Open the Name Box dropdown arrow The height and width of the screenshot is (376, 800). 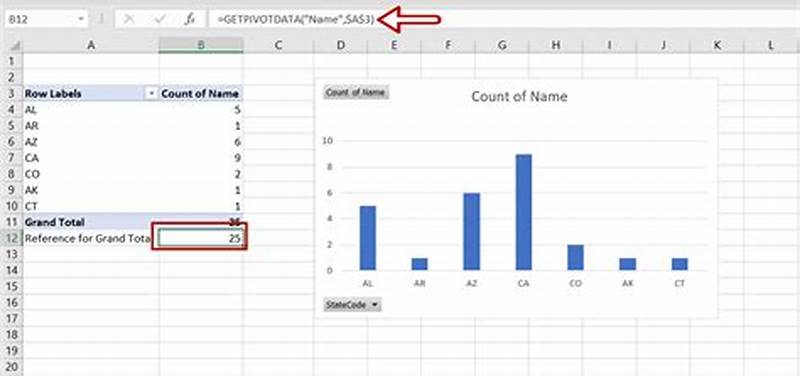pyautogui.click(x=82, y=19)
